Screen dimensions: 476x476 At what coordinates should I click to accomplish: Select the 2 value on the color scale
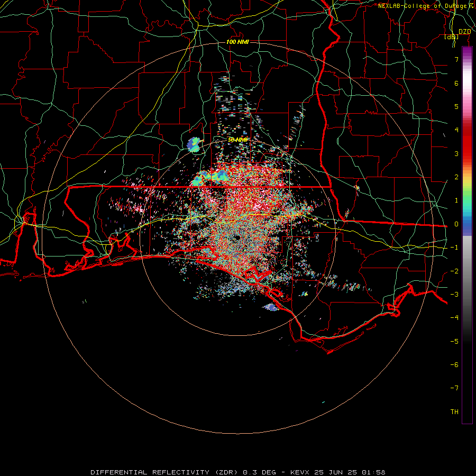(x=456, y=177)
